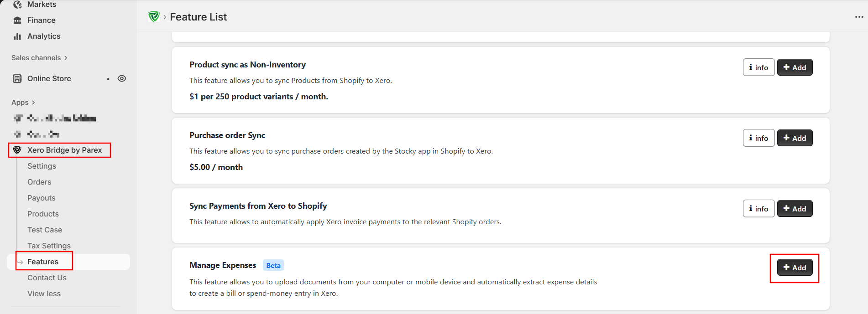
Task: Click the green Parex logo in header
Action: (x=154, y=17)
